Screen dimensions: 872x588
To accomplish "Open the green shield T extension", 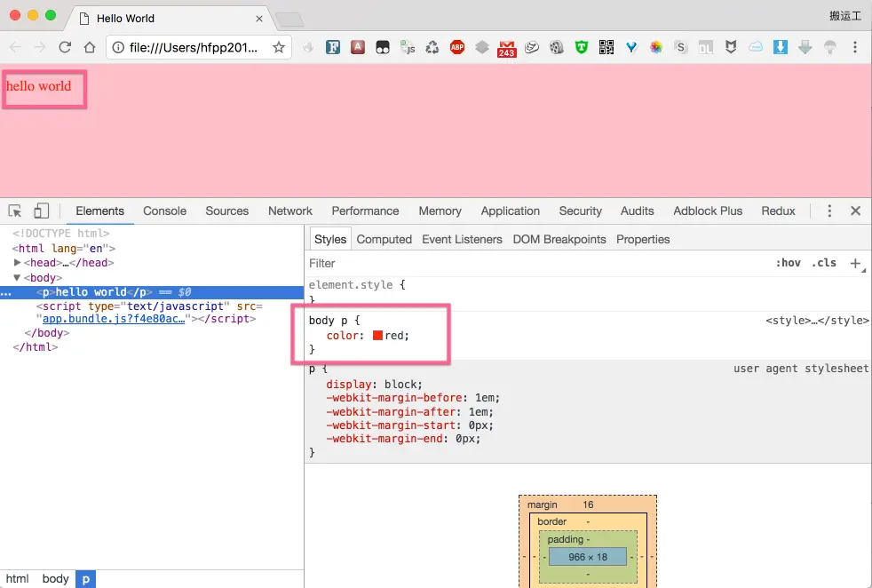I will tap(581, 47).
